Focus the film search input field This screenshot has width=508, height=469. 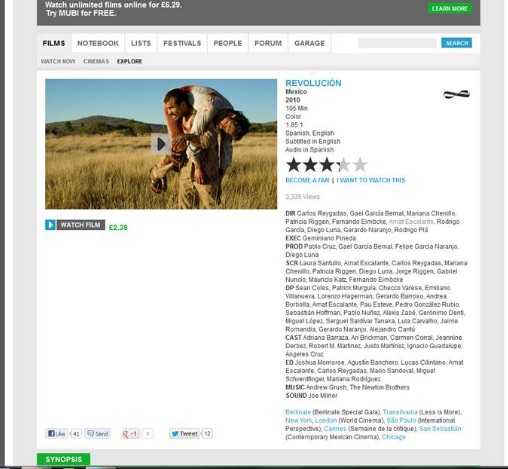tap(397, 43)
